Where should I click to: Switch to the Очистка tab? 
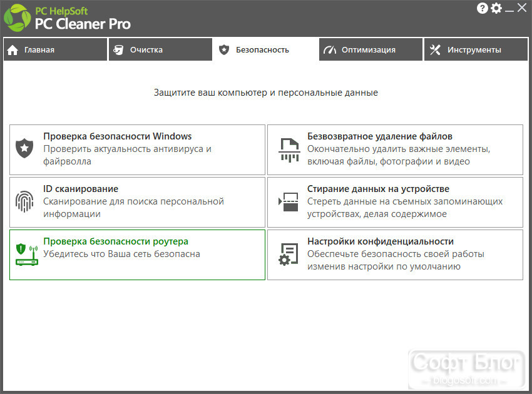(160, 49)
